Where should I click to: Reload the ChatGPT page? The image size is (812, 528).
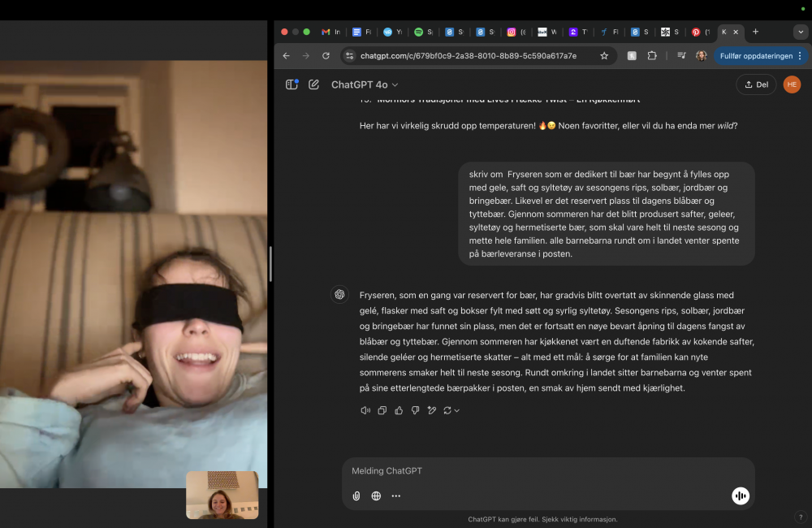click(x=326, y=56)
